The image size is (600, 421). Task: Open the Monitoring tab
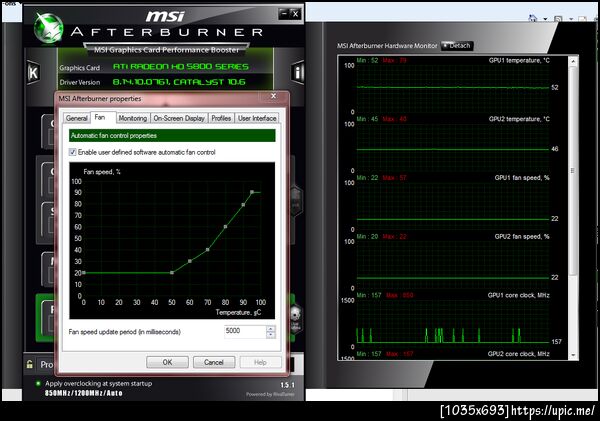[x=132, y=118]
